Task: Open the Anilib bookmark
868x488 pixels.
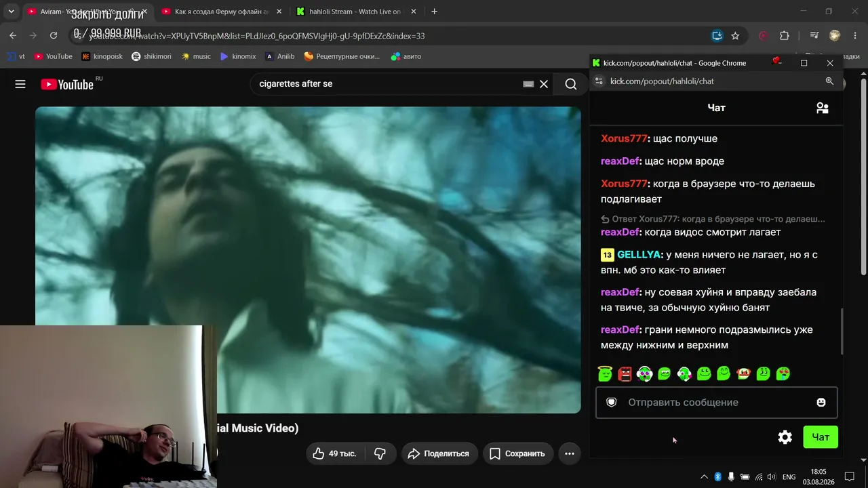Action: click(280, 57)
